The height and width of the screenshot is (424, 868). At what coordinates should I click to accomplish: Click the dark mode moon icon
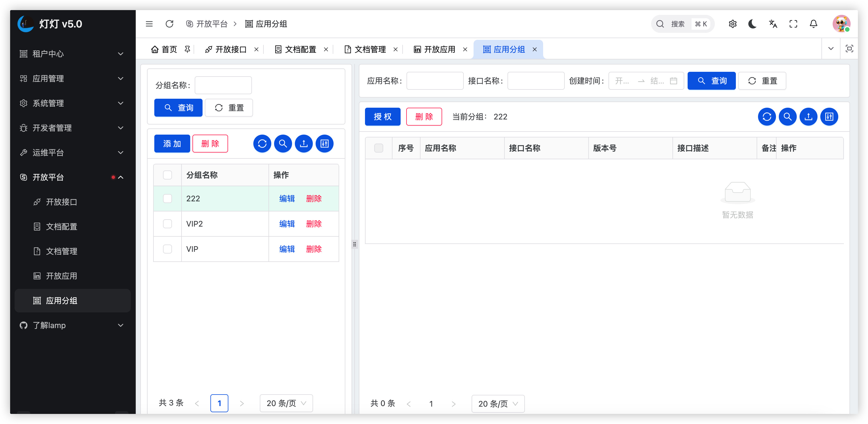752,24
